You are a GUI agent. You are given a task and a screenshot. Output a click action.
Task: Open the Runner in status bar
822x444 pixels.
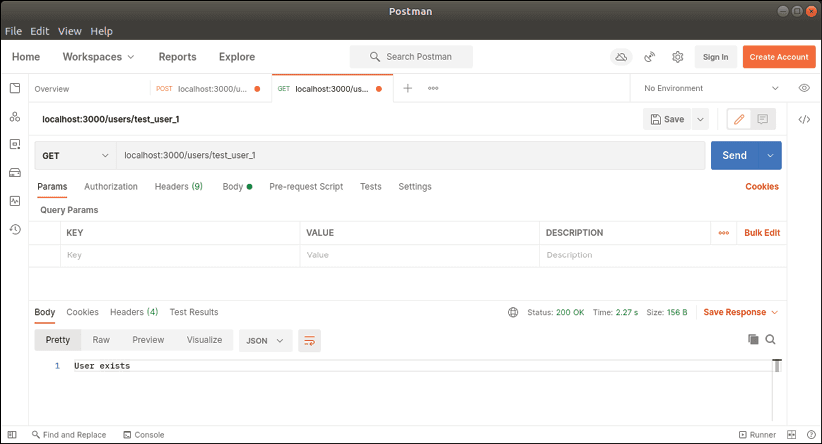[757, 435]
